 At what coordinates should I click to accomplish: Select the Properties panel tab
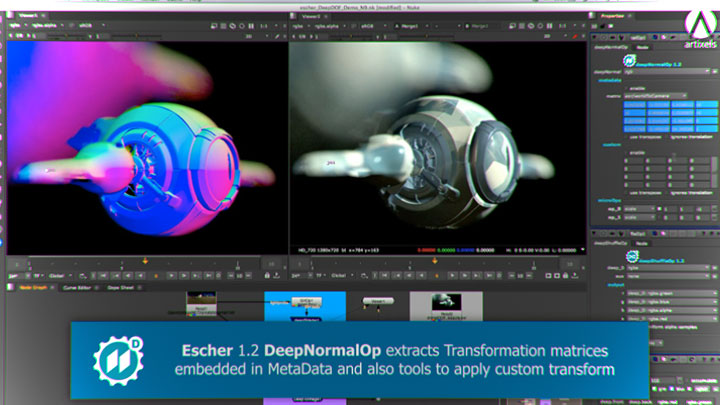(x=612, y=16)
